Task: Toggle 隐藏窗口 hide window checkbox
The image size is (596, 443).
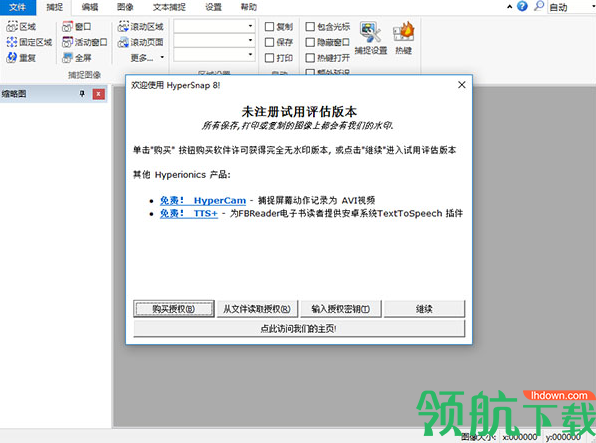Action: (x=310, y=42)
